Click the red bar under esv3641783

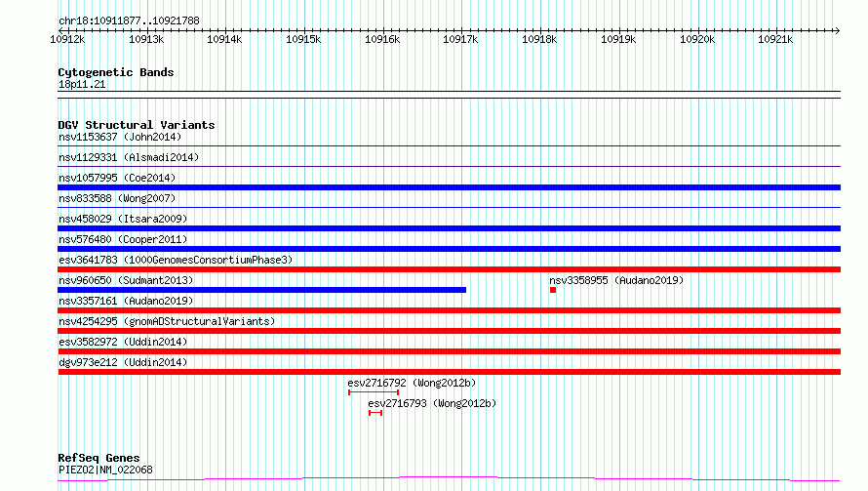click(x=449, y=269)
